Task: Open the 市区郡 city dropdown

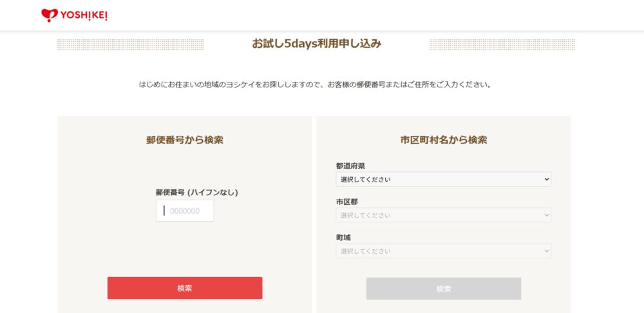Action: tap(444, 215)
